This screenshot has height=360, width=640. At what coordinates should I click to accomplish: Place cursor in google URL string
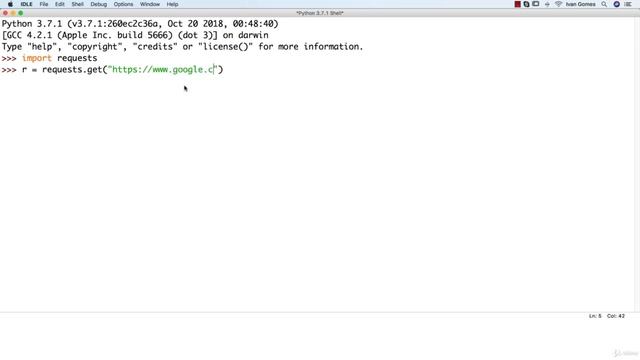click(163, 69)
